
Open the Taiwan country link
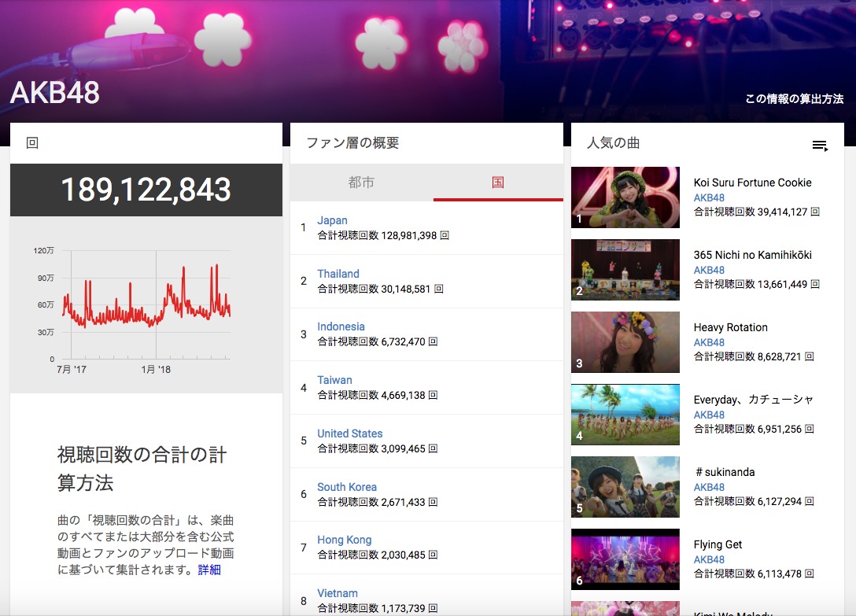point(334,380)
